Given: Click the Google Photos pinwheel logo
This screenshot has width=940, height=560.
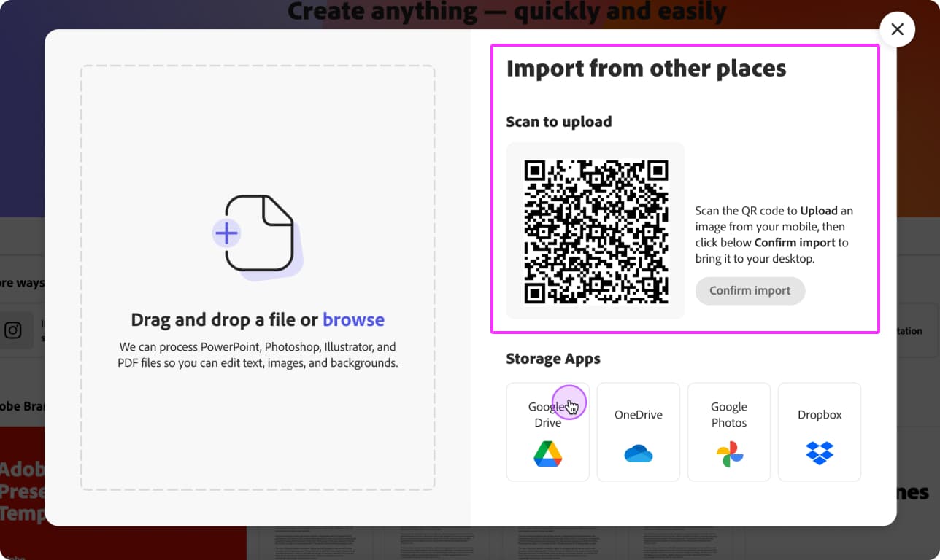Looking at the screenshot, I should 729,454.
